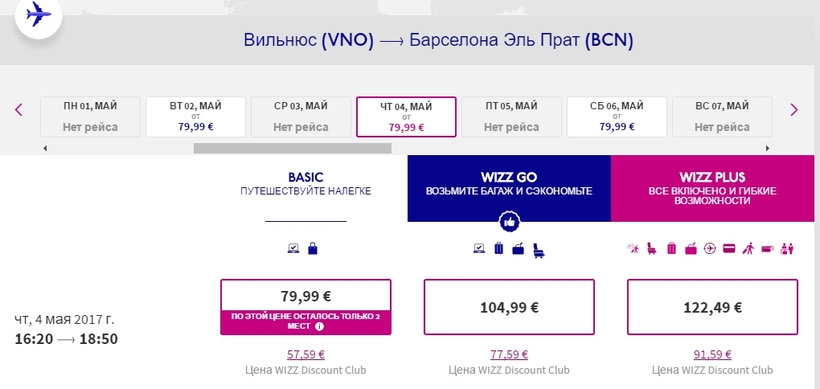The height and width of the screenshot is (389, 820).
Task: Open the 57,59 € Discount Club price link
Action: [306, 354]
